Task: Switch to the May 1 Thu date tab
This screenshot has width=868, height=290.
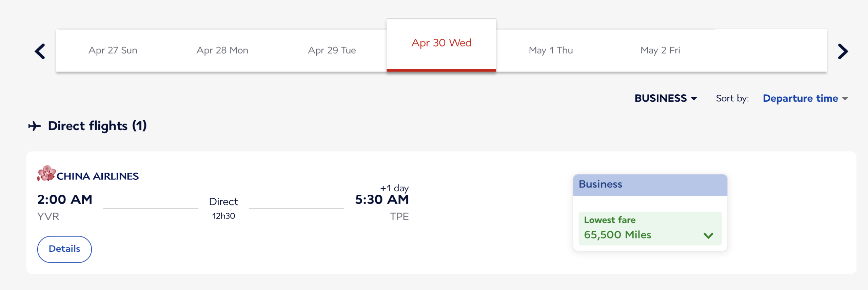Action: 551,50
